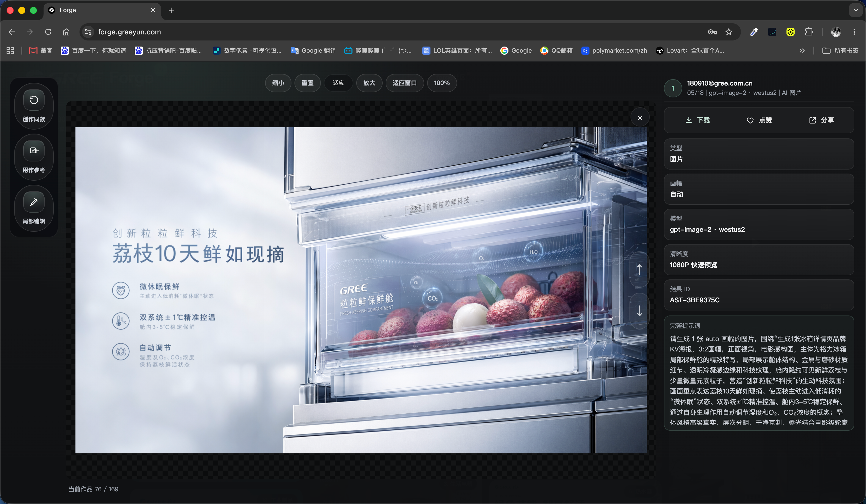Open the apps grid in bookmarks bar
This screenshot has height=504, width=866.
point(10,50)
